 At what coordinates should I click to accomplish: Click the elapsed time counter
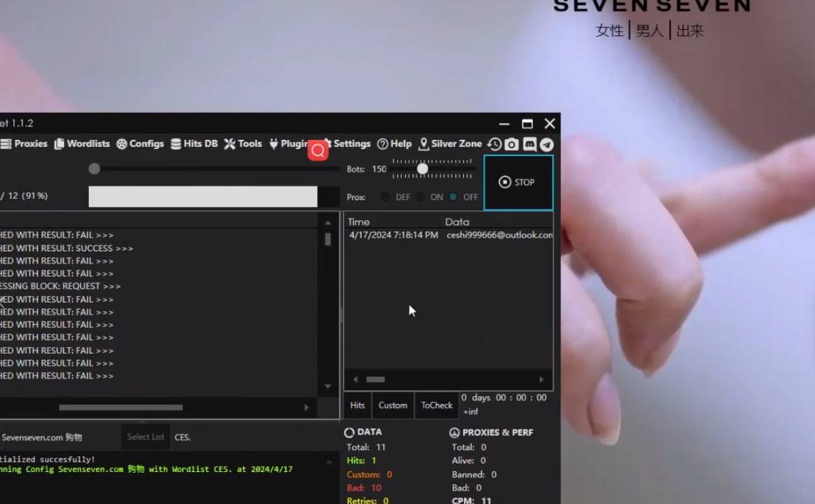[x=504, y=398]
